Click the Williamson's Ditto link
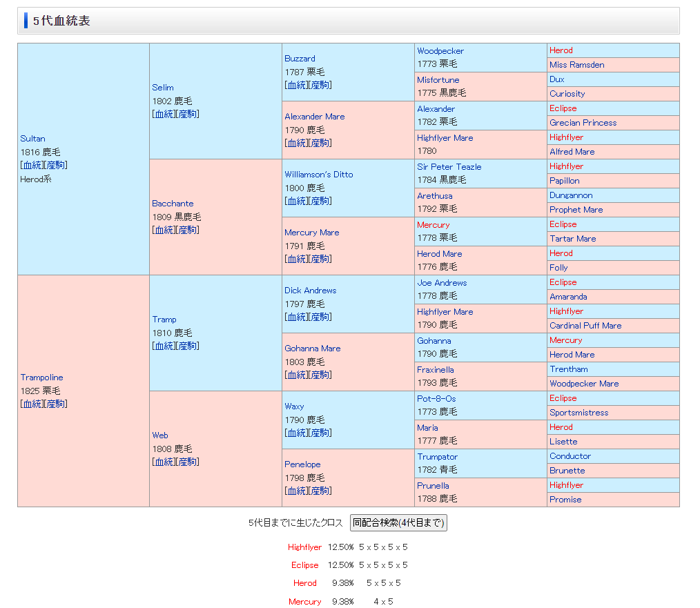The width and height of the screenshot is (700, 608). tap(318, 175)
